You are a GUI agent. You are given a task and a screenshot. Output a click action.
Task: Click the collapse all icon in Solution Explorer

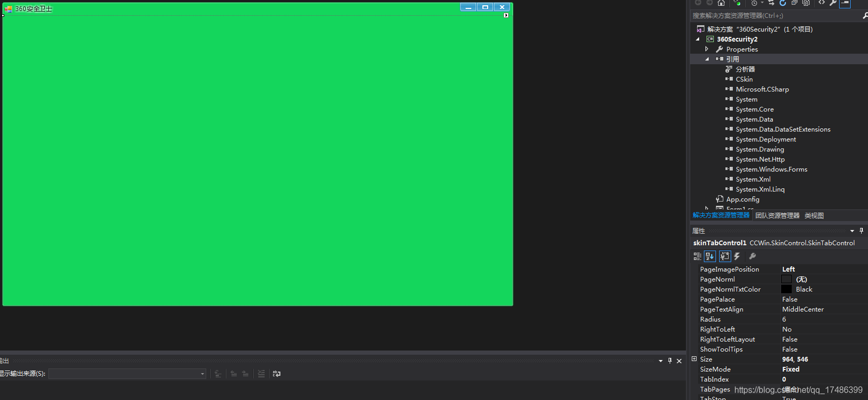click(x=794, y=3)
